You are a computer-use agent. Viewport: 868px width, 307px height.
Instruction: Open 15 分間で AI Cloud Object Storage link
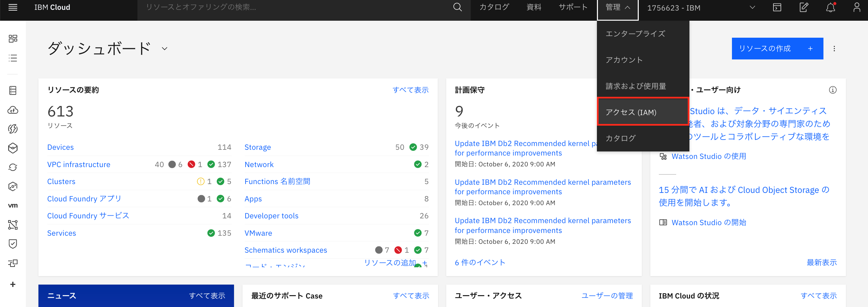744,196
